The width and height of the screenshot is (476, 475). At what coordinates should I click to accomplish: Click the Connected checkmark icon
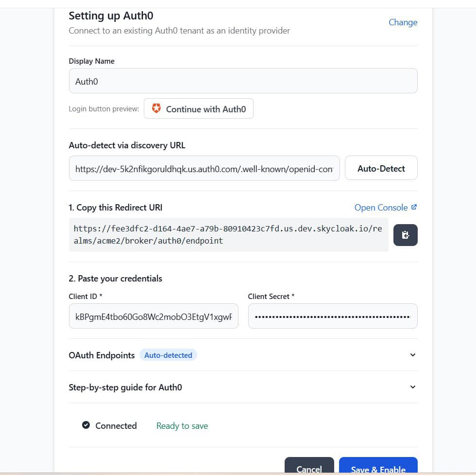[x=86, y=425]
